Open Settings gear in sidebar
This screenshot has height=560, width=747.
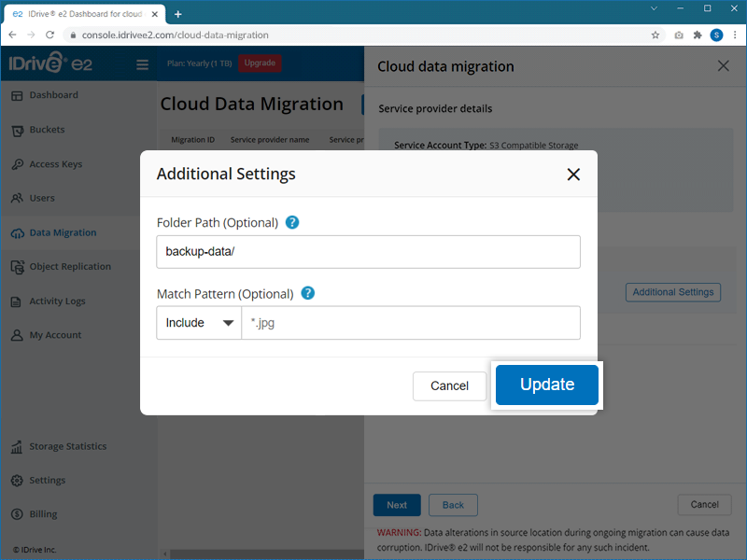coord(17,481)
